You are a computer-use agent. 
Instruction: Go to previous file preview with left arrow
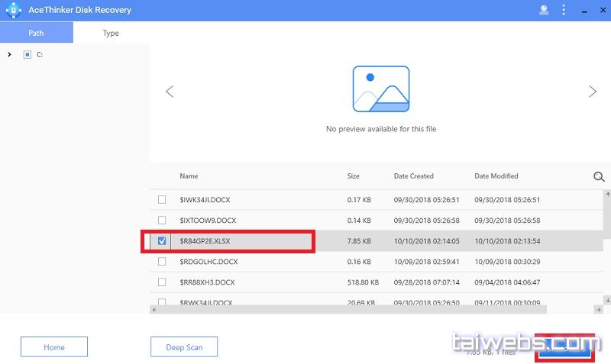pos(170,92)
